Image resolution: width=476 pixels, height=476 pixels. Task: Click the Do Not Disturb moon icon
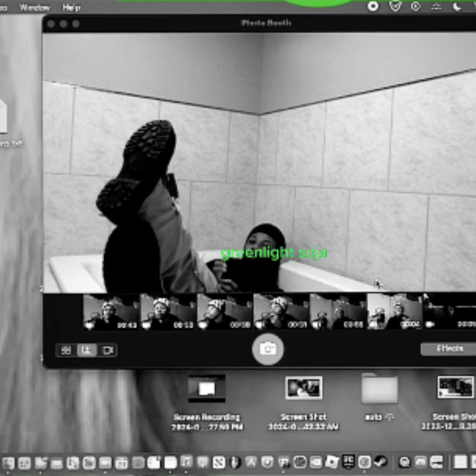coord(457,7)
